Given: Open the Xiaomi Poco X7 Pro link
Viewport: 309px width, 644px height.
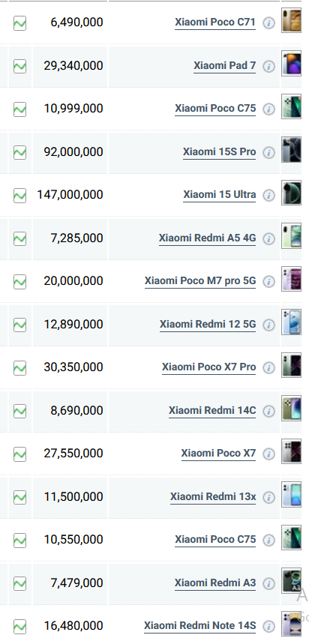Looking at the screenshot, I should pos(208,367).
